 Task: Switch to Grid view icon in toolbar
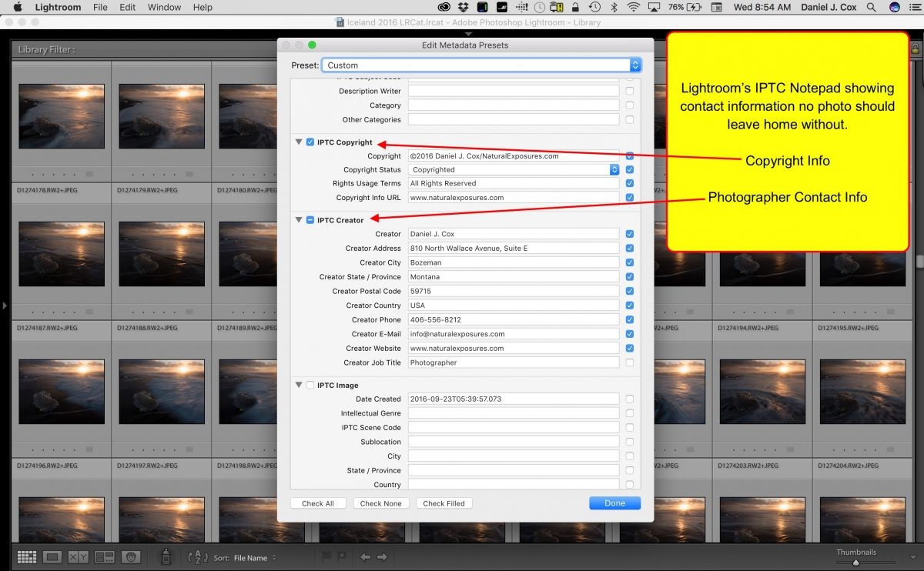(26, 556)
